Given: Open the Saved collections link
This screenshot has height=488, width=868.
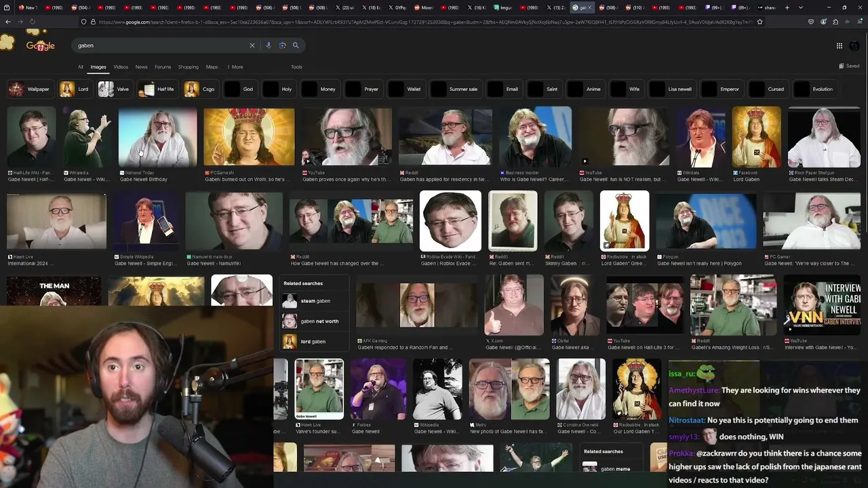Looking at the screenshot, I should 849,66.
